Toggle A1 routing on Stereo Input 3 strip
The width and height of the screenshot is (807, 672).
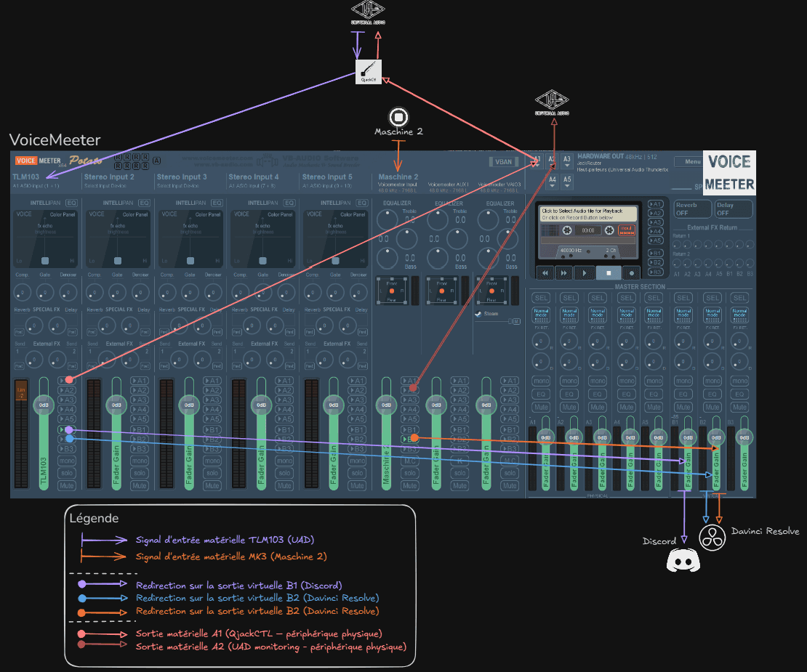pos(212,381)
